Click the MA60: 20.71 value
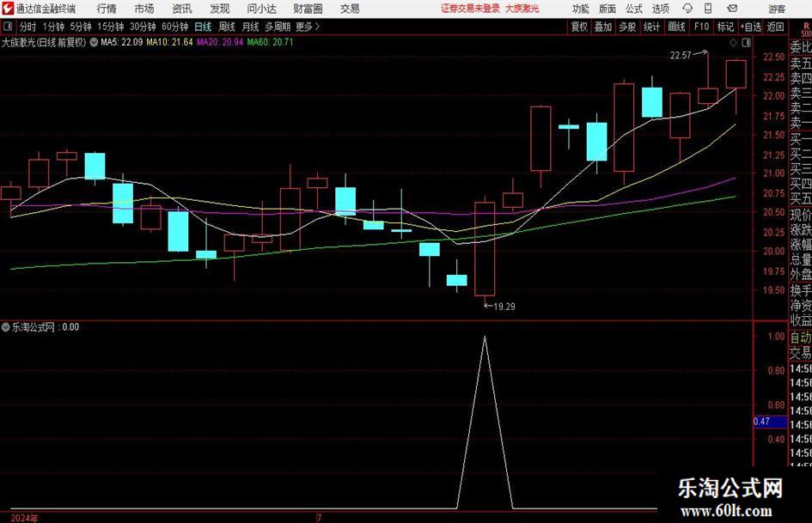The height and width of the screenshot is (523, 812). coord(271,42)
